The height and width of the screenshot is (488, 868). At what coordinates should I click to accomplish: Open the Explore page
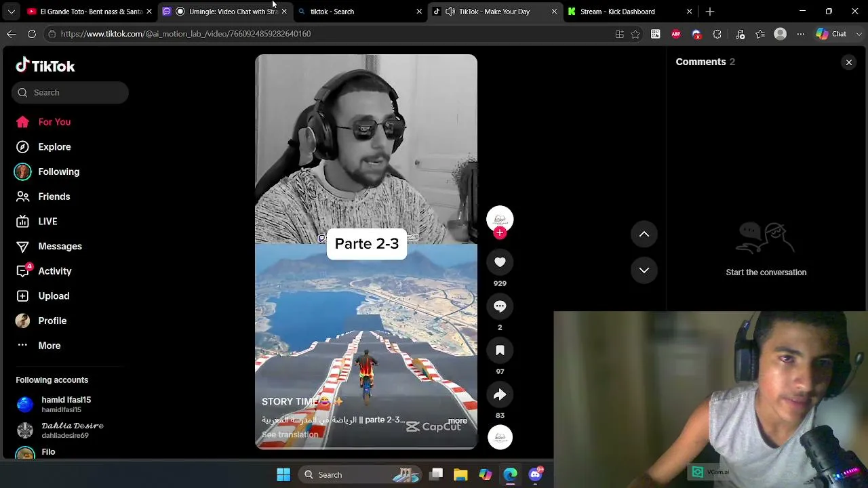pos(43,147)
